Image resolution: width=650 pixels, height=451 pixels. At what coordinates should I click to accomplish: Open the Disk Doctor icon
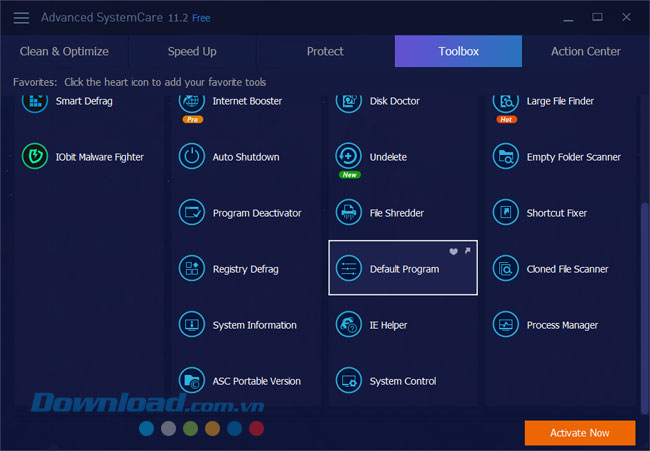[349, 103]
